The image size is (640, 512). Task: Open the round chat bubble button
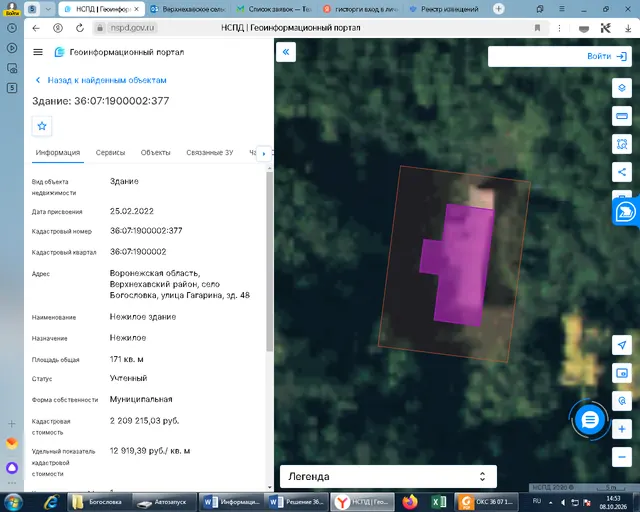(589, 420)
